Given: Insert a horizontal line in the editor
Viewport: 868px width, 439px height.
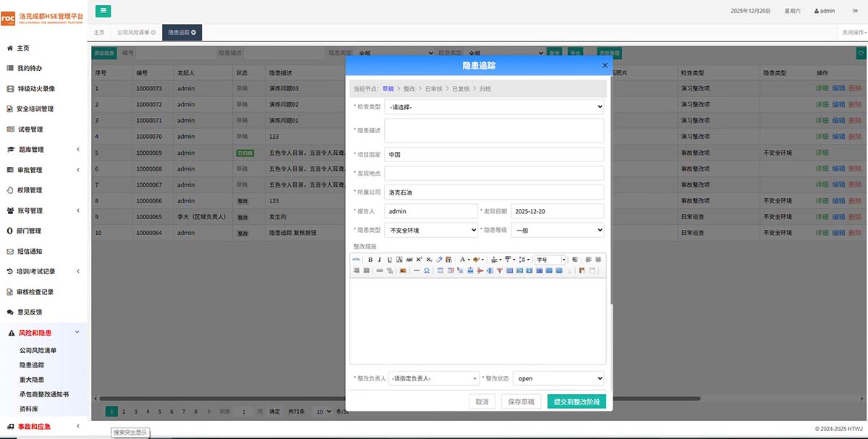Looking at the screenshot, I should 417,270.
